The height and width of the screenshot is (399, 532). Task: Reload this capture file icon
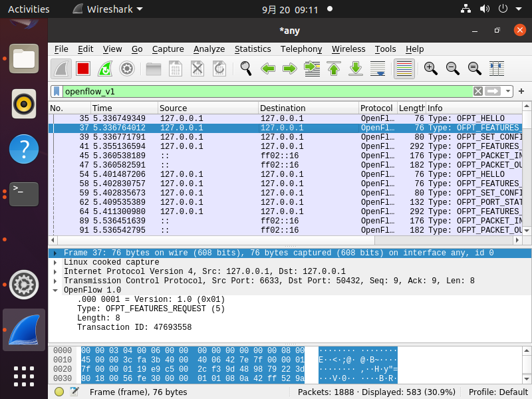[219, 69]
